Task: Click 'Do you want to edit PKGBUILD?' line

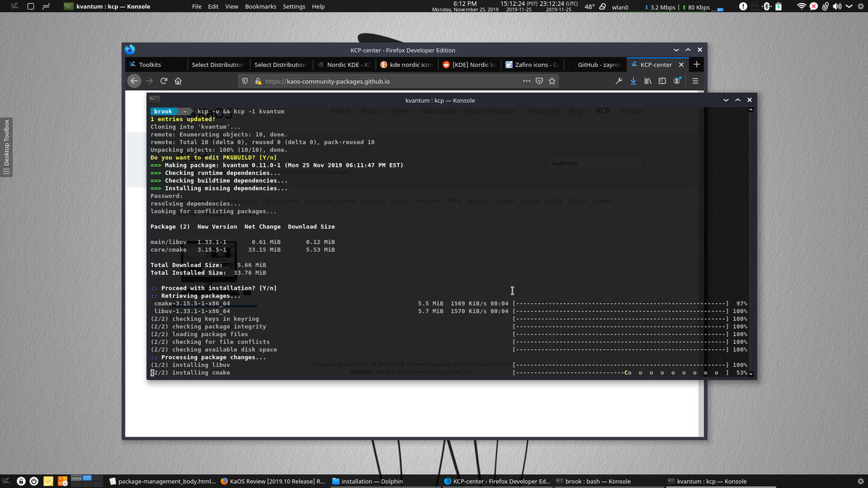Action: click(213, 157)
